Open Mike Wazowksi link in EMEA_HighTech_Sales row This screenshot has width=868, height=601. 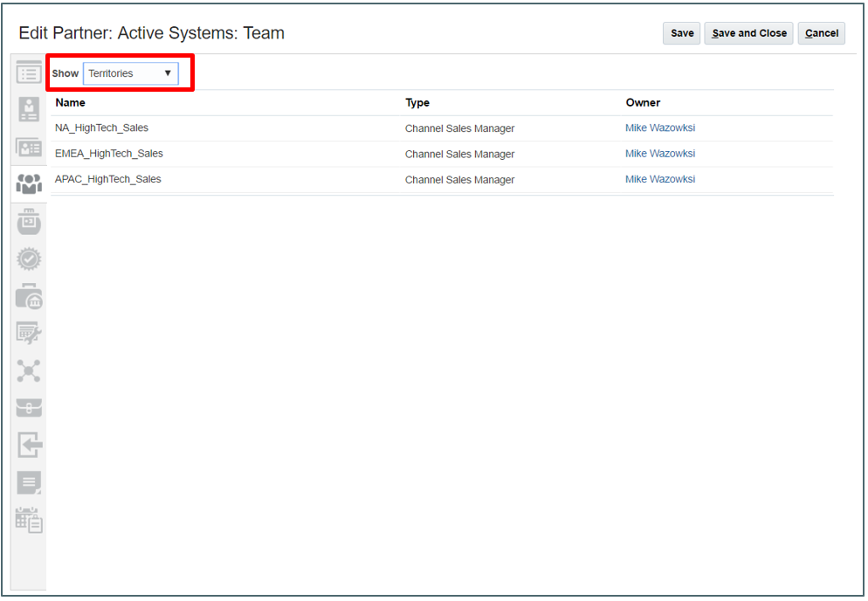[660, 154]
